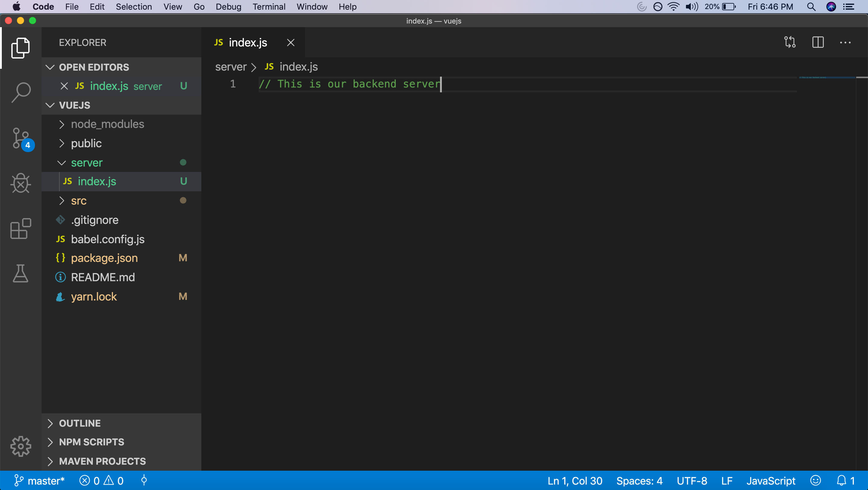Screen dimensions: 868x490
Task: Expand the NPM SCRIPTS section
Action: [x=91, y=442]
